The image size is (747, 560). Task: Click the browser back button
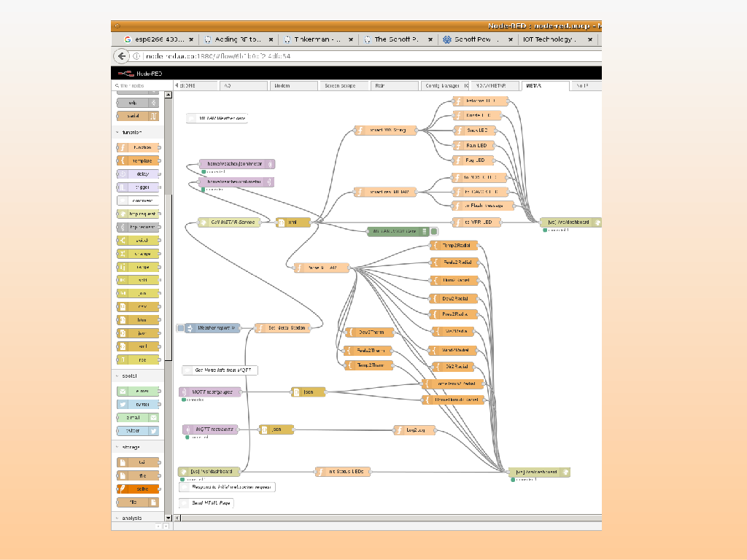(x=121, y=56)
